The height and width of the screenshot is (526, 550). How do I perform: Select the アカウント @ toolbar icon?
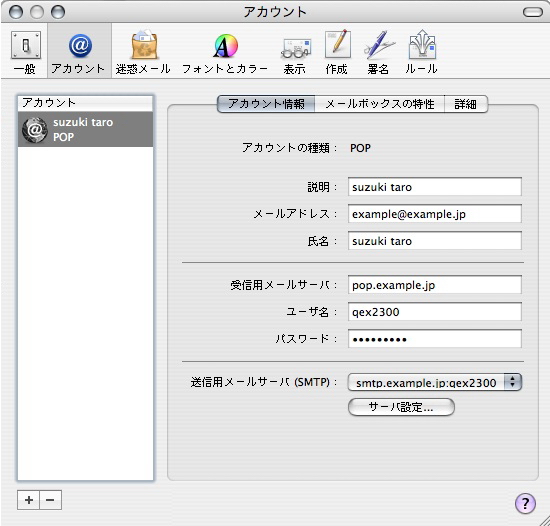pyautogui.click(x=79, y=53)
